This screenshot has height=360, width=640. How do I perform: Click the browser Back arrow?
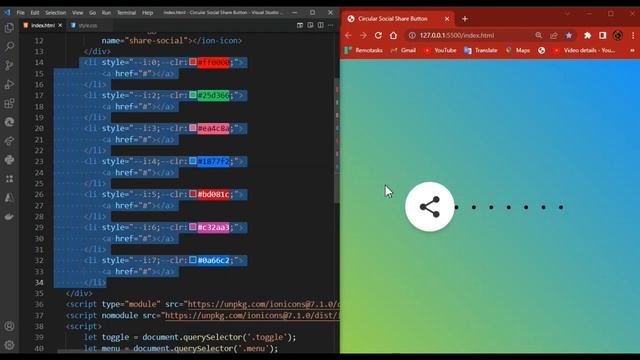tap(348, 36)
